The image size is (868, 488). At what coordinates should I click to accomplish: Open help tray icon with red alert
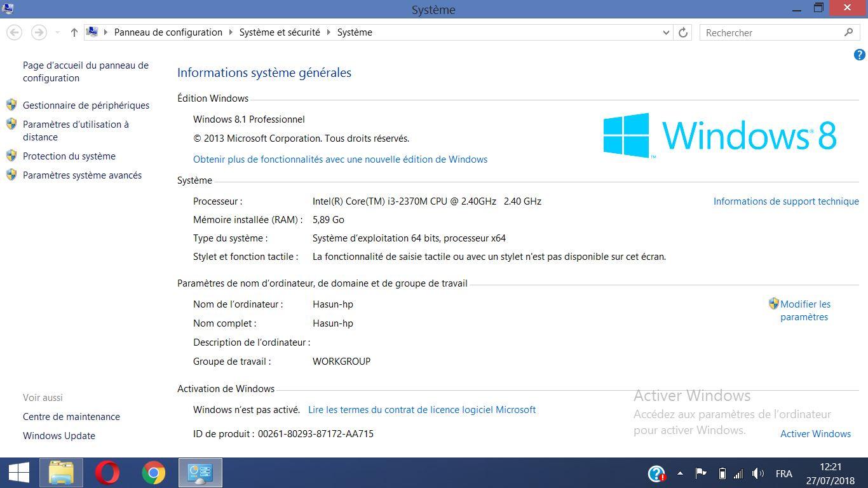[656, 473]
